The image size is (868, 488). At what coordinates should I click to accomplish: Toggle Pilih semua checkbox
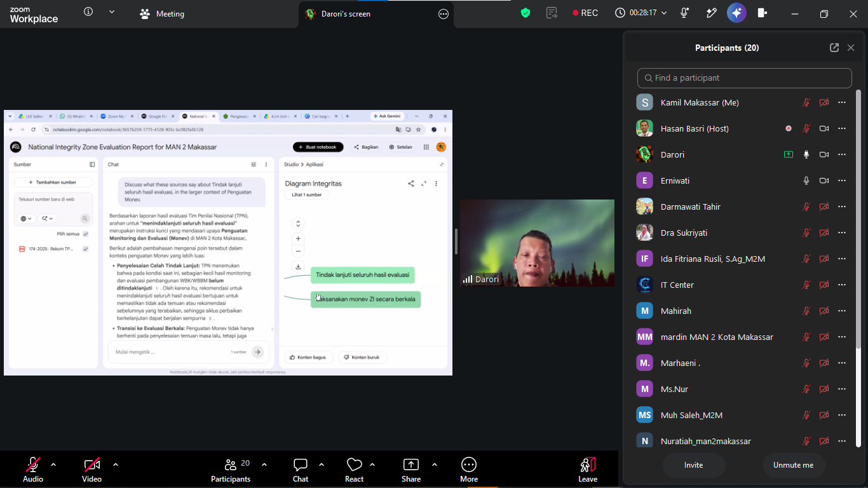coord(86,234)
